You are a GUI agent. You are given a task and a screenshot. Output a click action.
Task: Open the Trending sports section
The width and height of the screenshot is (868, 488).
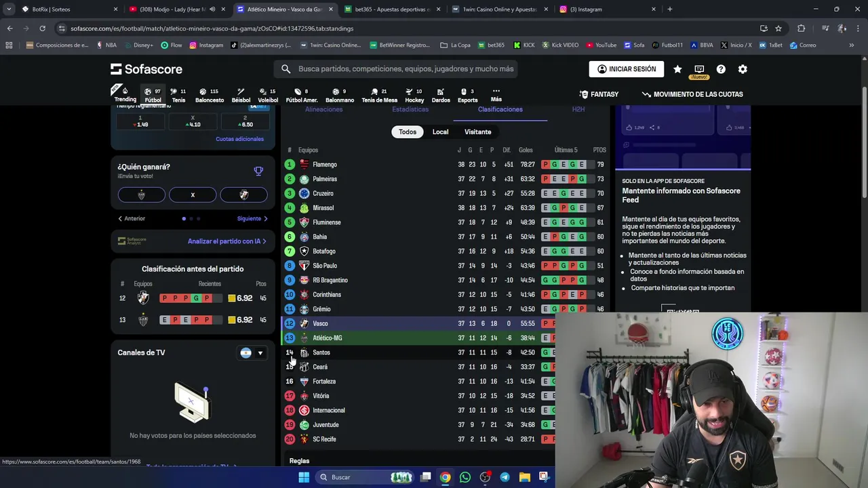coord(125,95)
